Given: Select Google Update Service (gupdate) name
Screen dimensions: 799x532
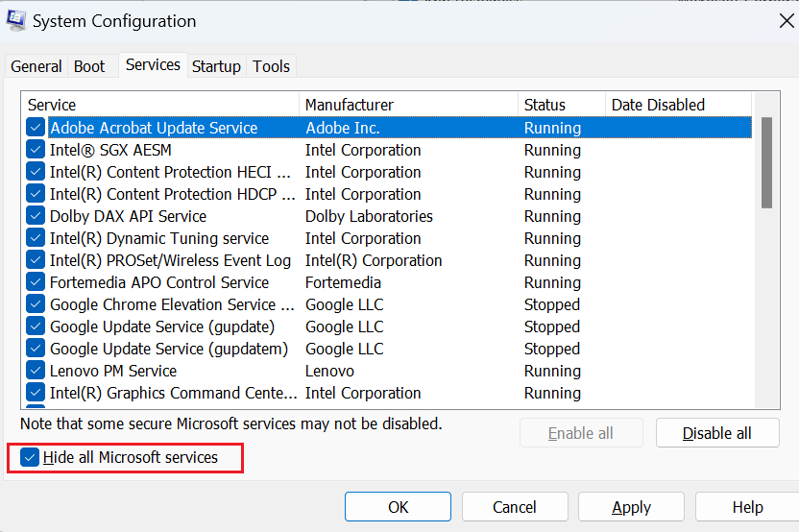Looking at the screenshot, I should [162, 326].
